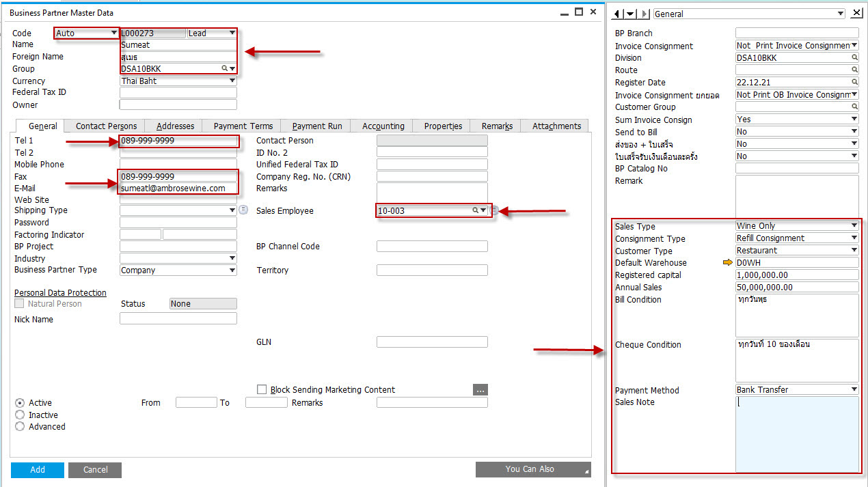Tick the Natural Person checkbox
This screenshot has width=868, height=487.
19,304
